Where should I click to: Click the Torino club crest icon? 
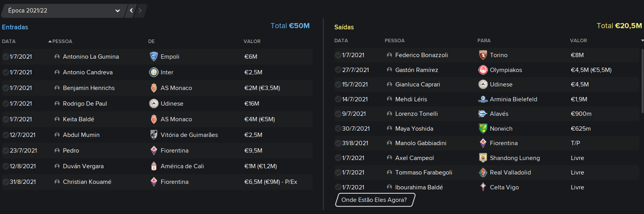pyautogui.click(x=483, y=55)
